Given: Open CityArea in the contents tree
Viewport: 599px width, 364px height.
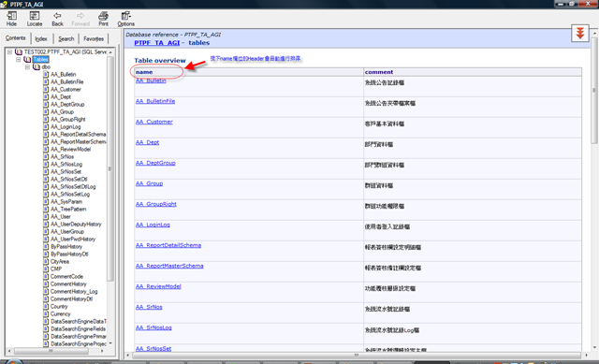Looking at the screenshot, I should (x=60, y=262).
